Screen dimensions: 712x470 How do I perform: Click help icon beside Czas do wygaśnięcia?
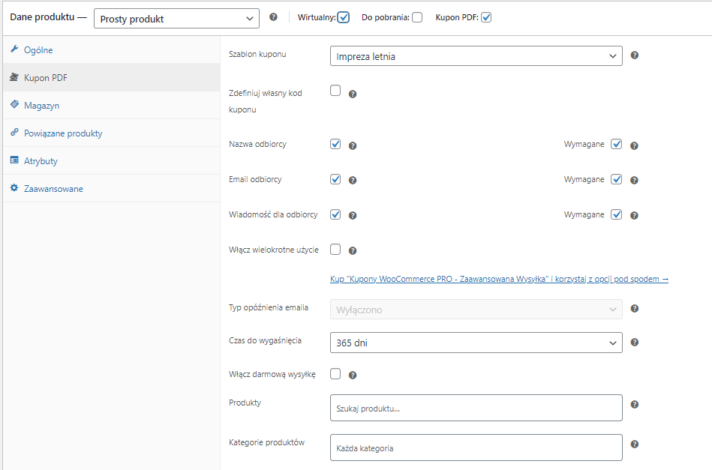click(x=635, y=343)
